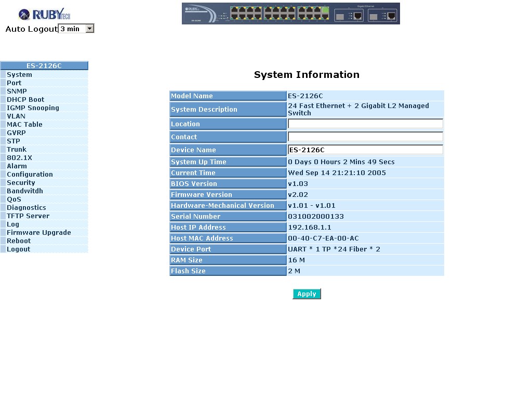532x399 pixels.
Task: Open the DHCP Boot menu
Action: pyautogui.click(x=25, y=100)
